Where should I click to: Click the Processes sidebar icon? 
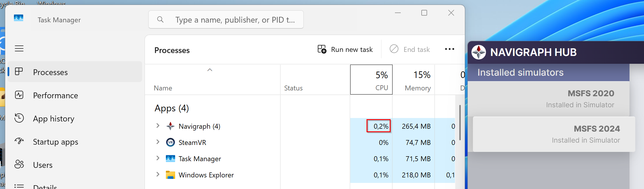click(19, 71)
